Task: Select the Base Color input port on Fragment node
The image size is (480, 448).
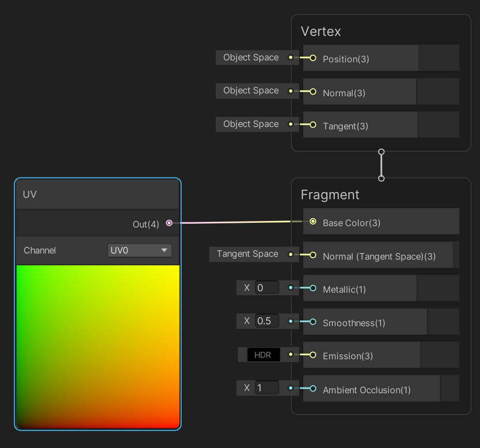Action: pyautogui.click(x=312, y=221)
